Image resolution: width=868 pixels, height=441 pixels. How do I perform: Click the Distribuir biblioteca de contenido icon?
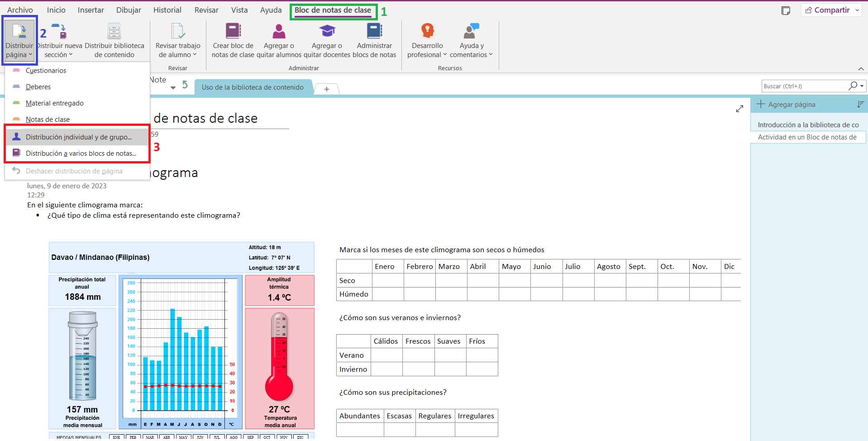(114, 31)
